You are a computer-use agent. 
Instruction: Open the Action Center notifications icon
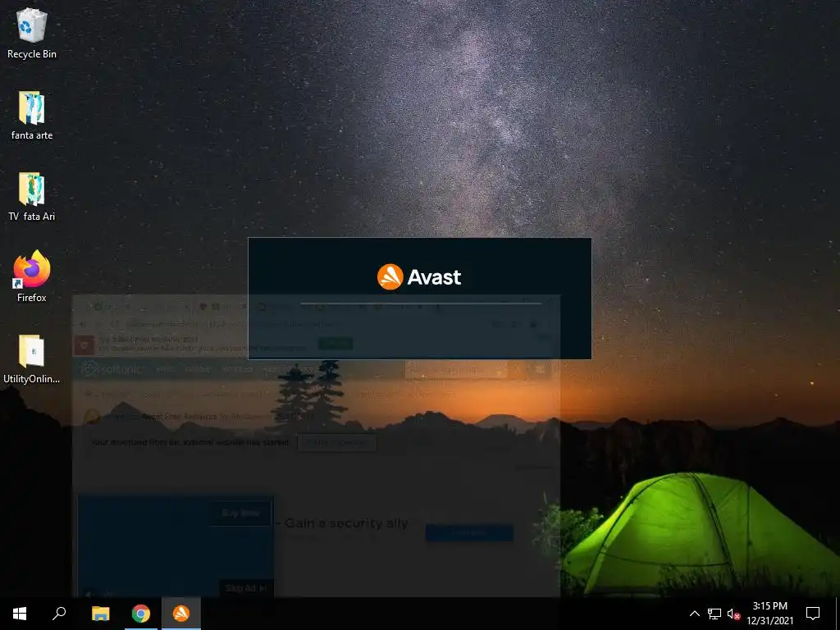coord(813,614)
